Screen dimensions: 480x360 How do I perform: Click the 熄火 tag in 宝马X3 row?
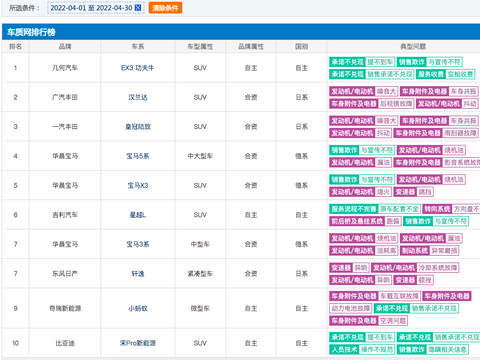pos(383,192)
